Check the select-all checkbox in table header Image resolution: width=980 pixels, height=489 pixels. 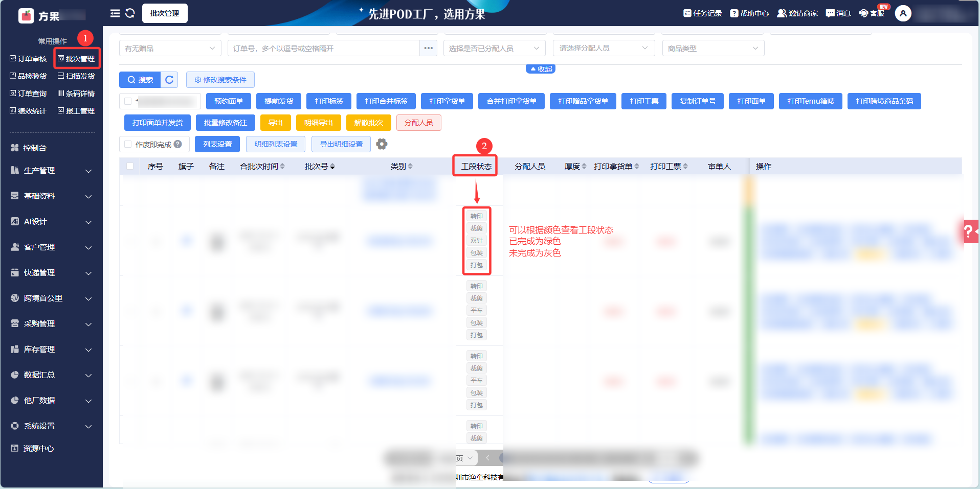tap(130, 166)
